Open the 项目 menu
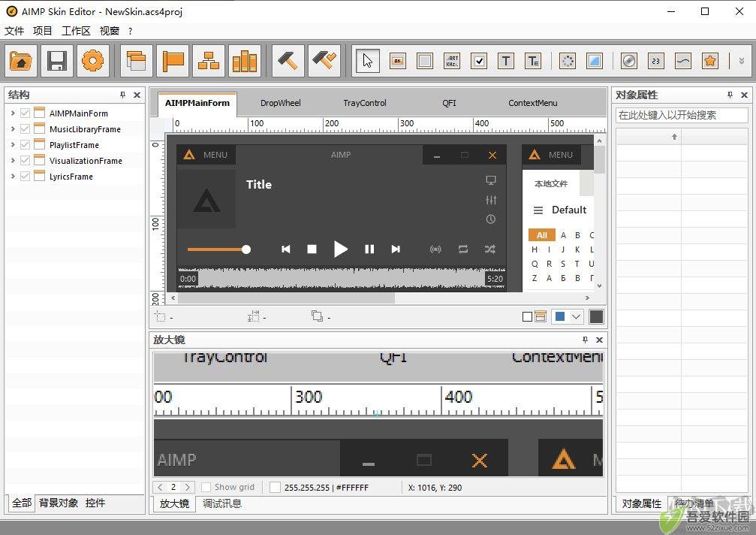This screenshot has width=756, height=535. click(x=43, y=31)
